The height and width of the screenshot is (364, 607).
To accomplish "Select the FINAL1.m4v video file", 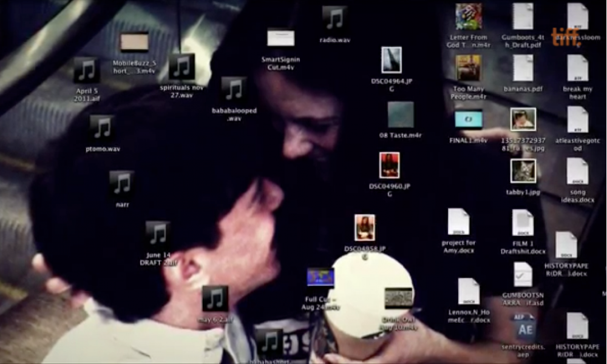I will (469, 120).
